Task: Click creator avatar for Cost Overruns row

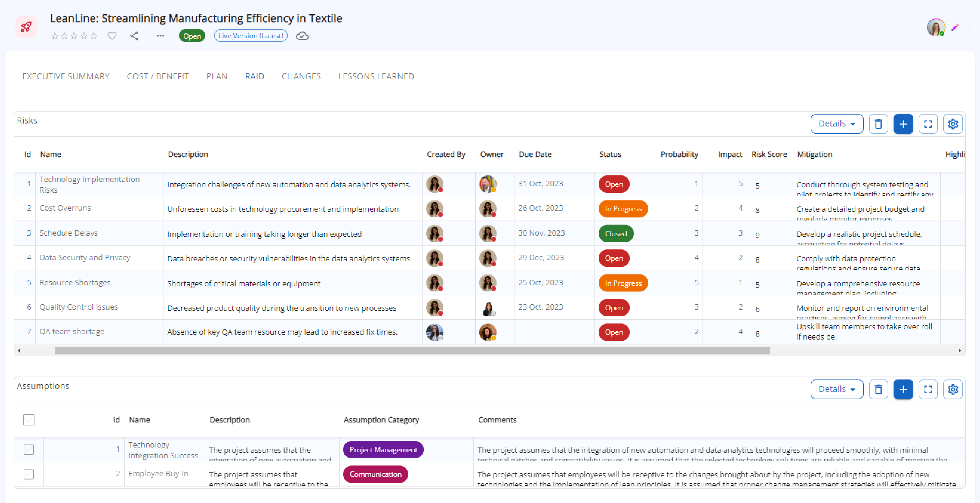Action: [434, 209]
